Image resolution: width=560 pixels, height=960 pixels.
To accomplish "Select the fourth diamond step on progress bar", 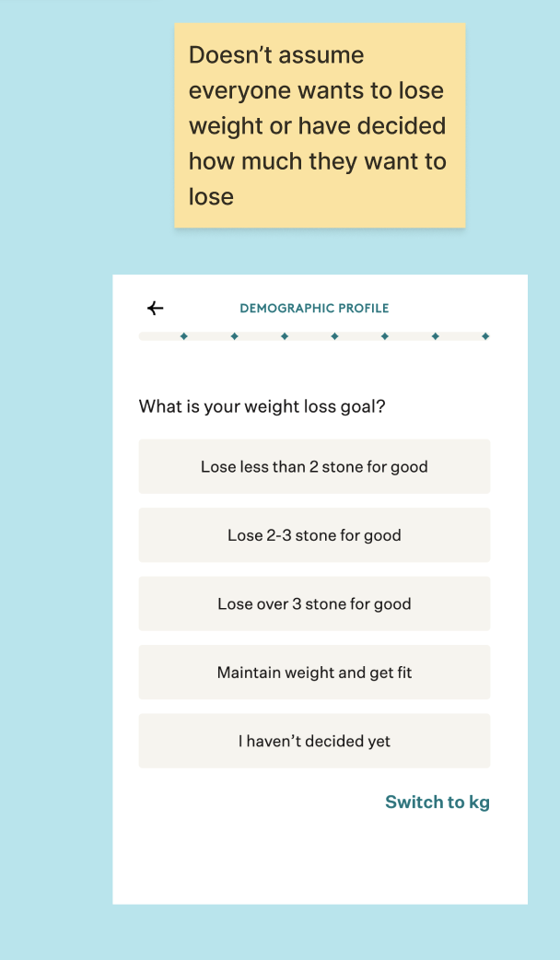I will pos(334,336).
